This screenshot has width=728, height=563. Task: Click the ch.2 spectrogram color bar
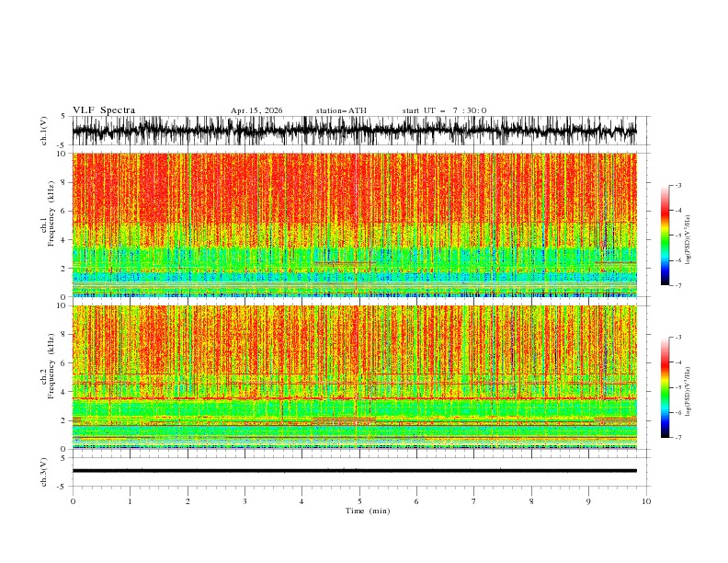click(x=665, y=387)
